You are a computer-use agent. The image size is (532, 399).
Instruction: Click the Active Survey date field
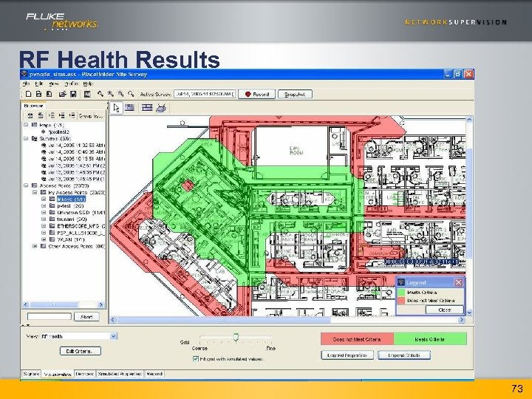coord(205,94)
